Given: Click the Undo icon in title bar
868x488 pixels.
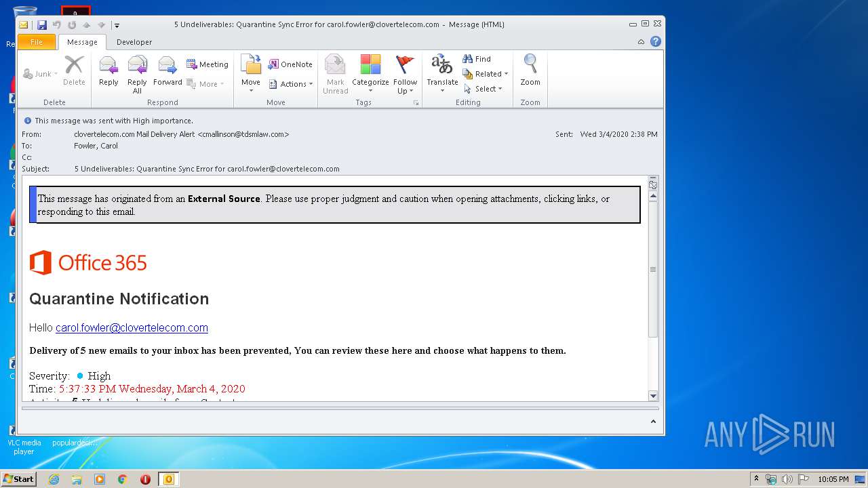Looking at the screenshot, I should (57, 25).
